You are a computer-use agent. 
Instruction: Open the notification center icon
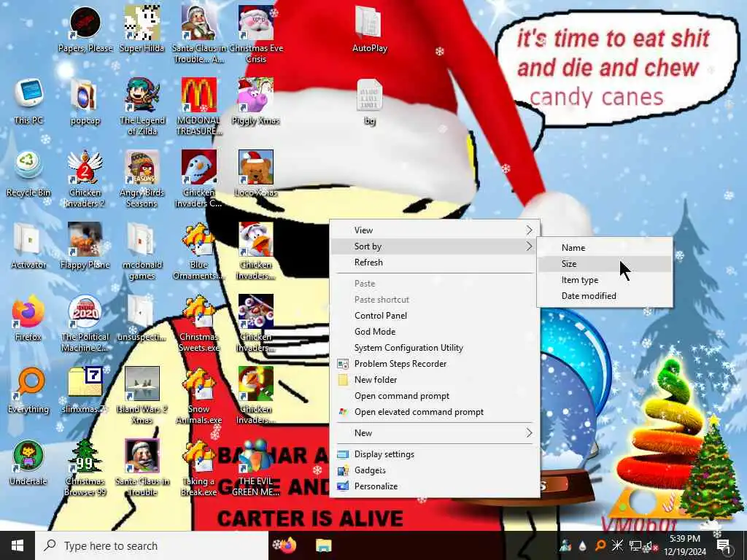[x=724, y=545]
